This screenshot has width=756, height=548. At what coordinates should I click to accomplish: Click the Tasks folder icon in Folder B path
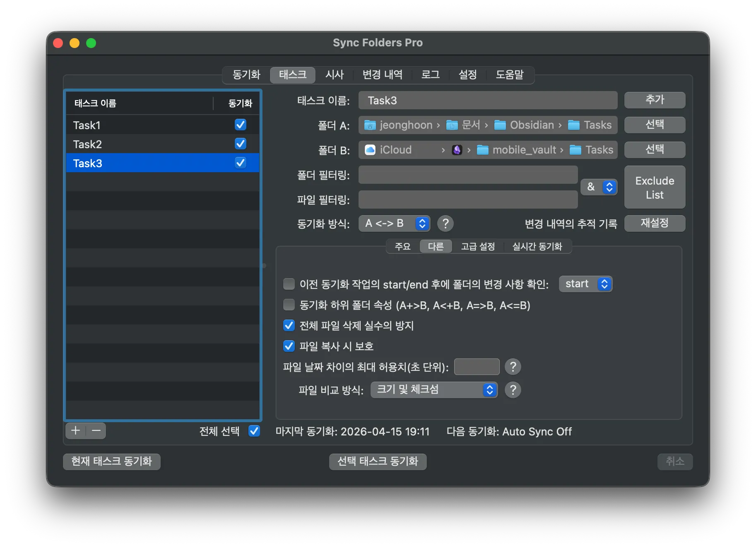[575, 150]
